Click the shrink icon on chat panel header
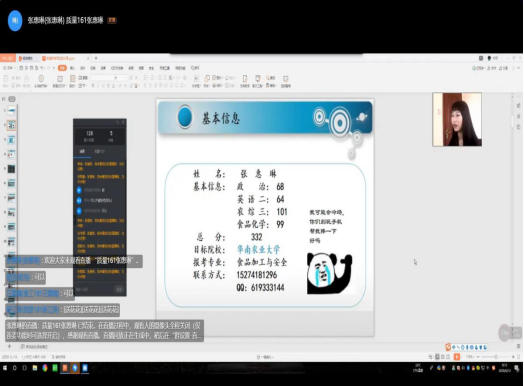 pos(117,122)
